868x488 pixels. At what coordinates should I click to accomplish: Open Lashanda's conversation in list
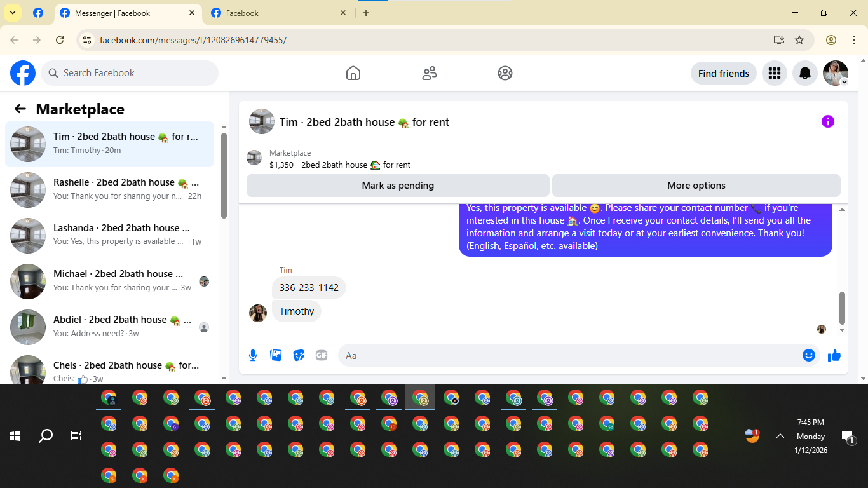click(x=110, y=236)
